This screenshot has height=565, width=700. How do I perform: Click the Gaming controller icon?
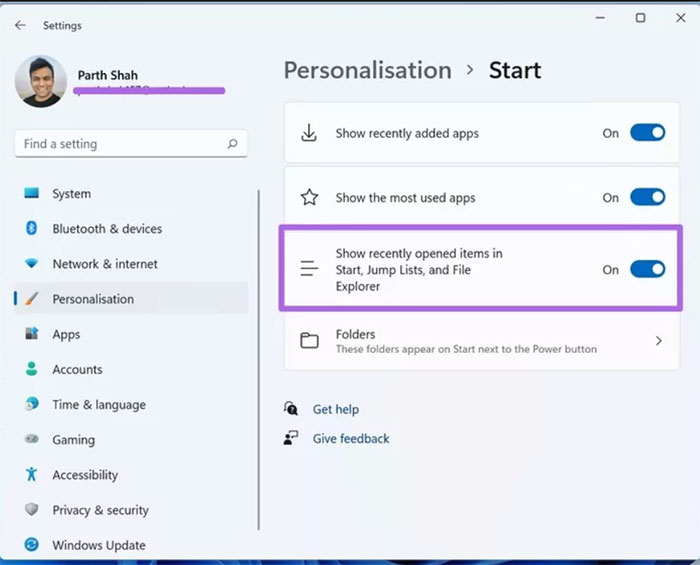pos(32,439)
